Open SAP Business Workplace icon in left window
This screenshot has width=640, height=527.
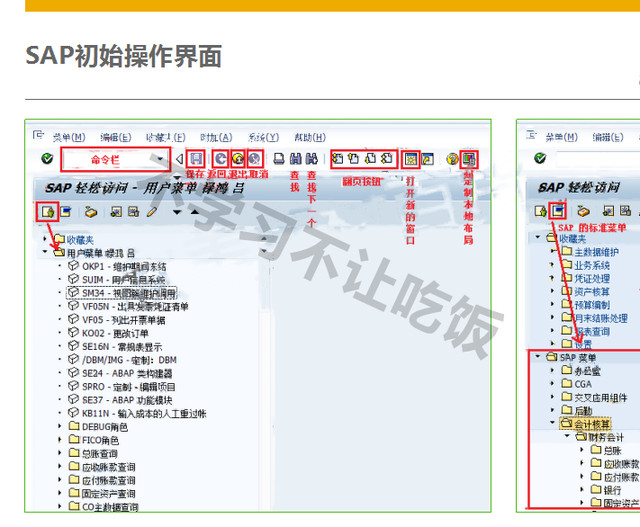click(91, 212)
